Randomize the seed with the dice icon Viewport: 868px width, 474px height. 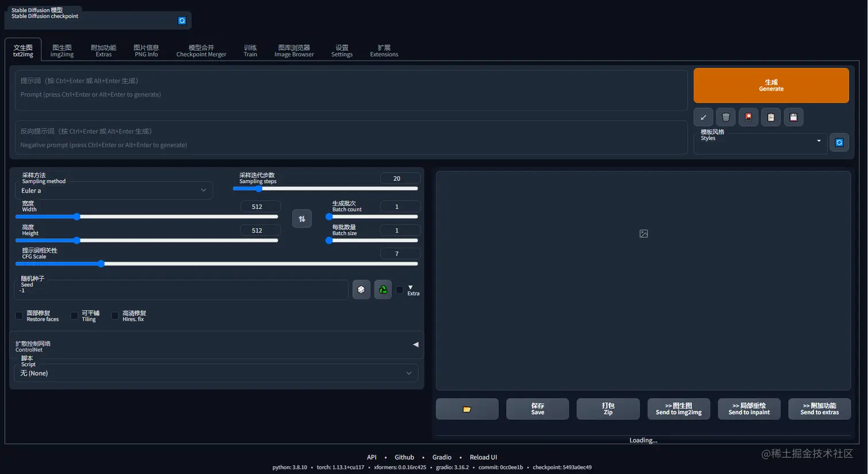click(361, 290)
